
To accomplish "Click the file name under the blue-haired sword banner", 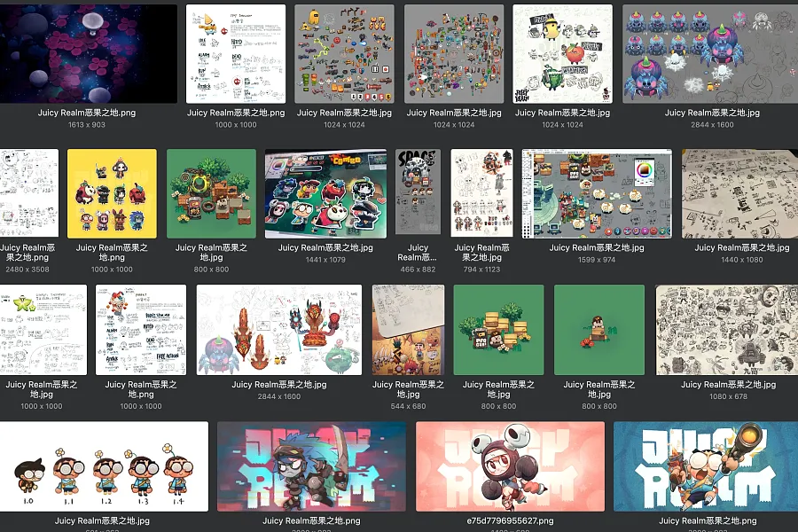I will coord(311,520).
